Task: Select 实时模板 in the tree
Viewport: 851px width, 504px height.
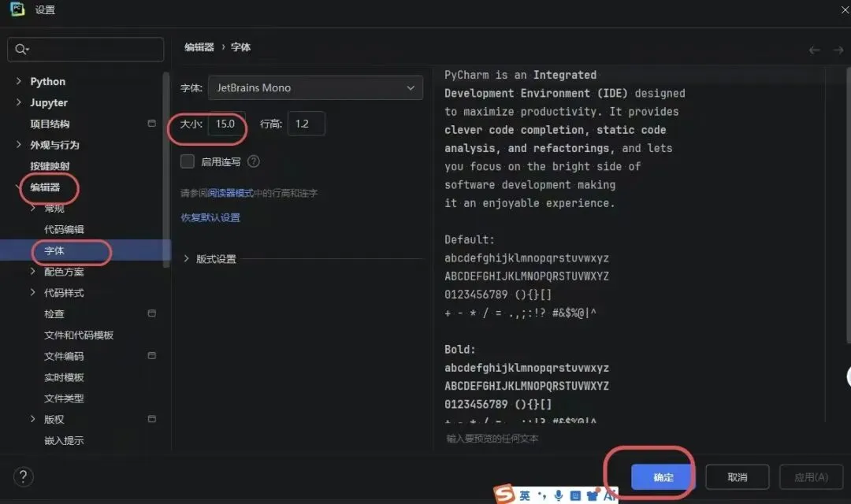Action: pyautogui.click(x=64, y=377)
